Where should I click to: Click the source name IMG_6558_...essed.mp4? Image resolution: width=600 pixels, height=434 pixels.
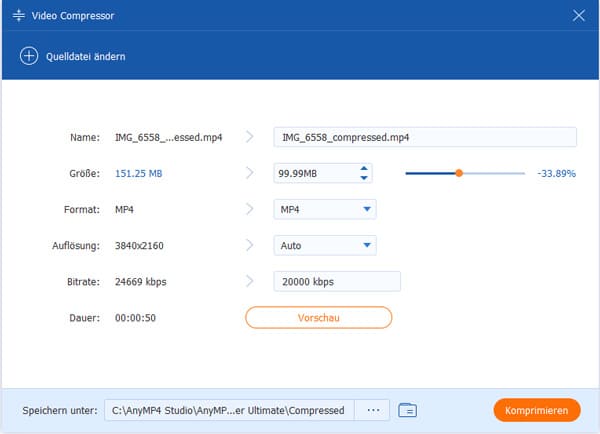[168, 137]
